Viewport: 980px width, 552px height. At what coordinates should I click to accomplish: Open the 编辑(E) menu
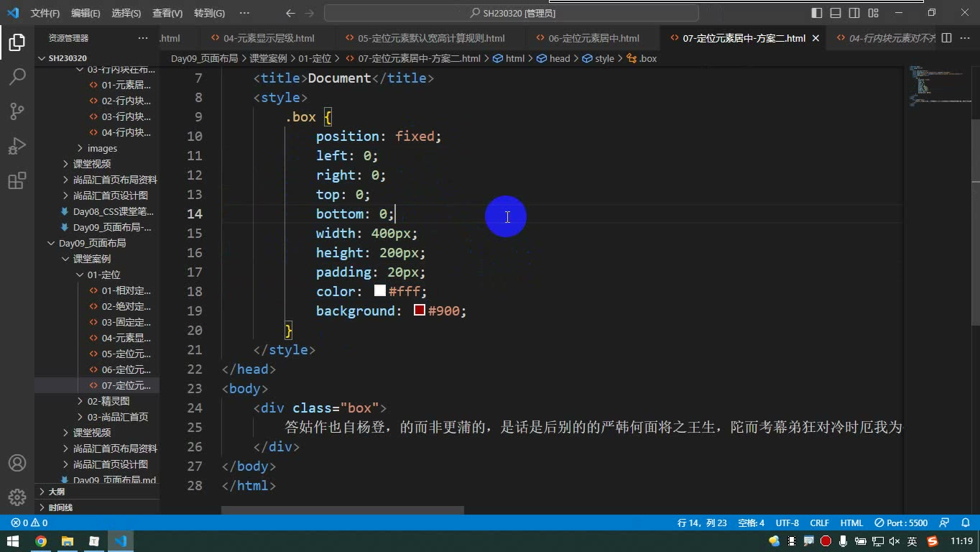(x=86, y=13)
